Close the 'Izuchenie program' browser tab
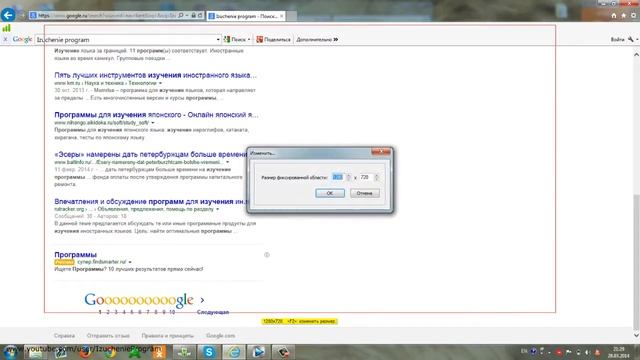This screenshot has width=640, height=360. 282,16
